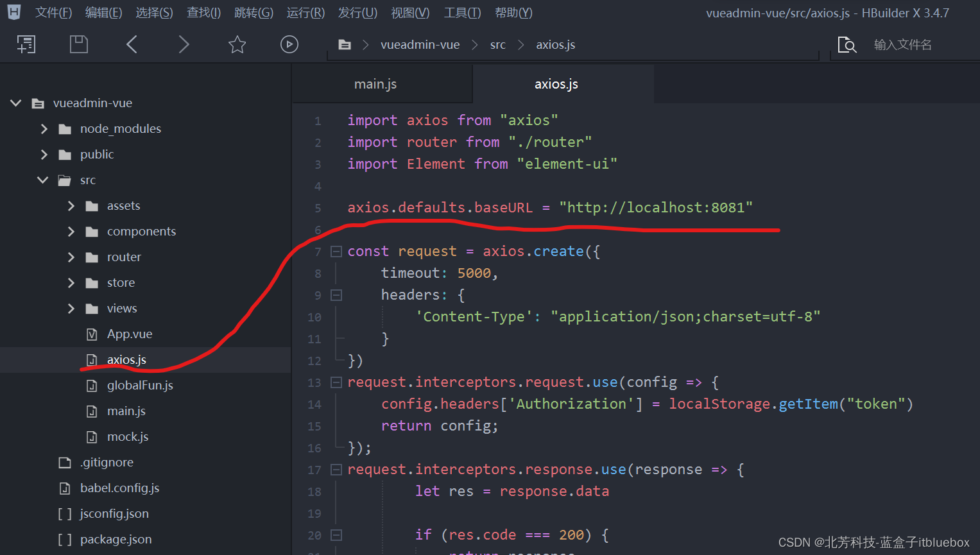Viewport: 980px width, 555px height.
Task: Click axios.js in the breadcrumb path
Action: pyautogui.click(x=556, y=45)
